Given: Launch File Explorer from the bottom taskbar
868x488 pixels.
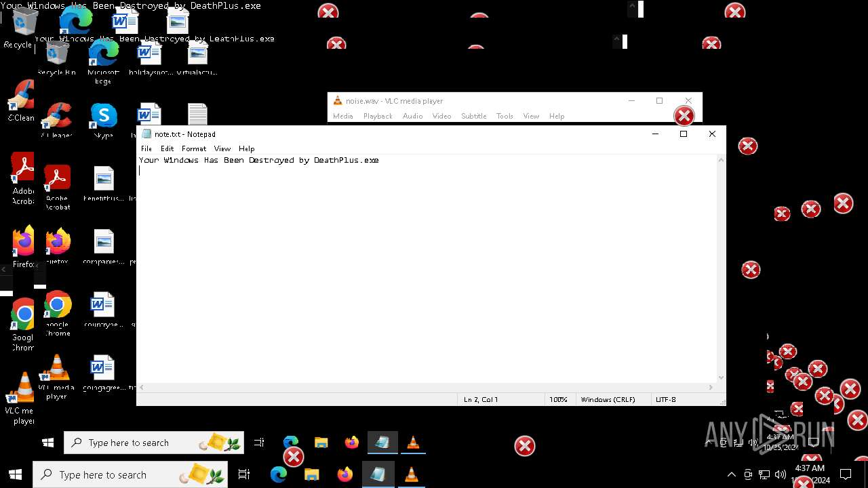Looking at the screenshot, I should (x=311, y=474).
